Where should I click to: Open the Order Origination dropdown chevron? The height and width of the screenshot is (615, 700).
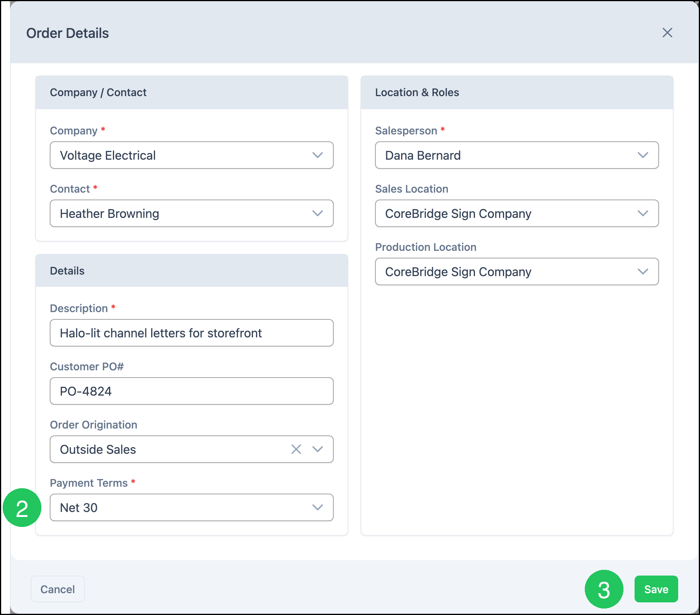[x=318, y=449]
